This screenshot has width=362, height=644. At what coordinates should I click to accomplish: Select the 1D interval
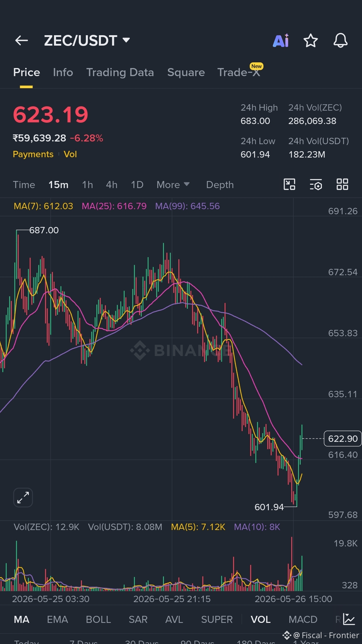pyautogui.click(x=137, y=185)
